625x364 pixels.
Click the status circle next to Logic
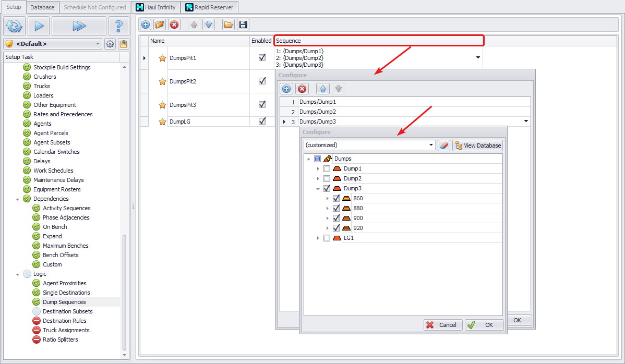pyautogui.click(x=27, y=274)
